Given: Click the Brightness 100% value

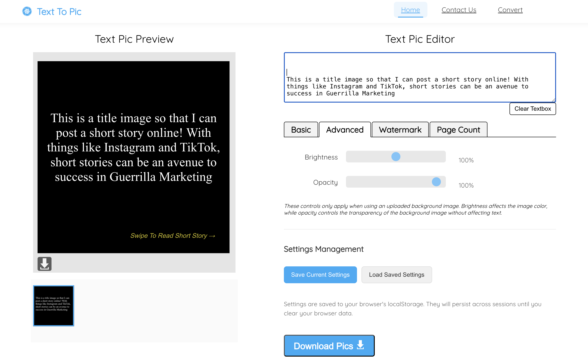Looking at the screenshot, I should point(466,160).
